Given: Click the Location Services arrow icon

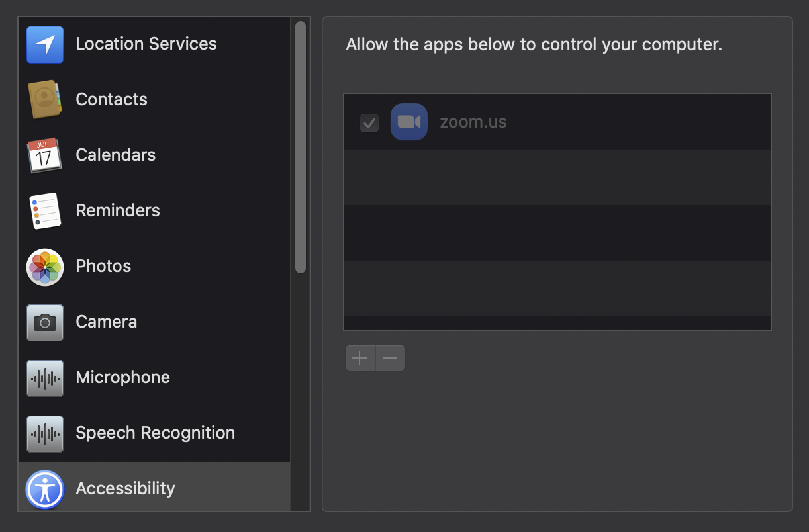Looking at the screenshot, I should [45, 44].
